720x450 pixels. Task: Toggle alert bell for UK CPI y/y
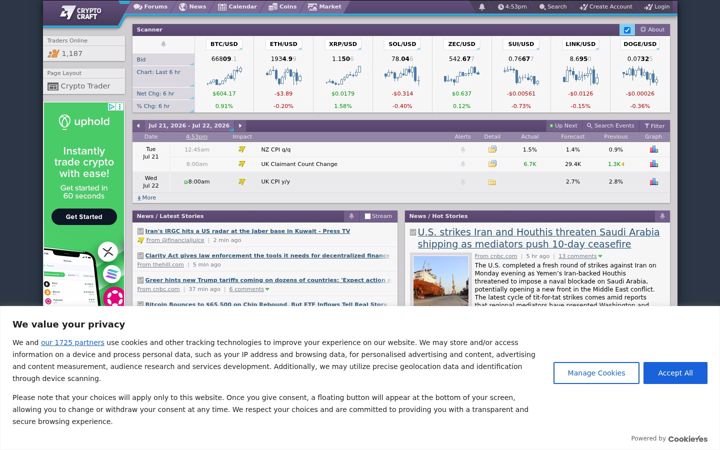463,182
